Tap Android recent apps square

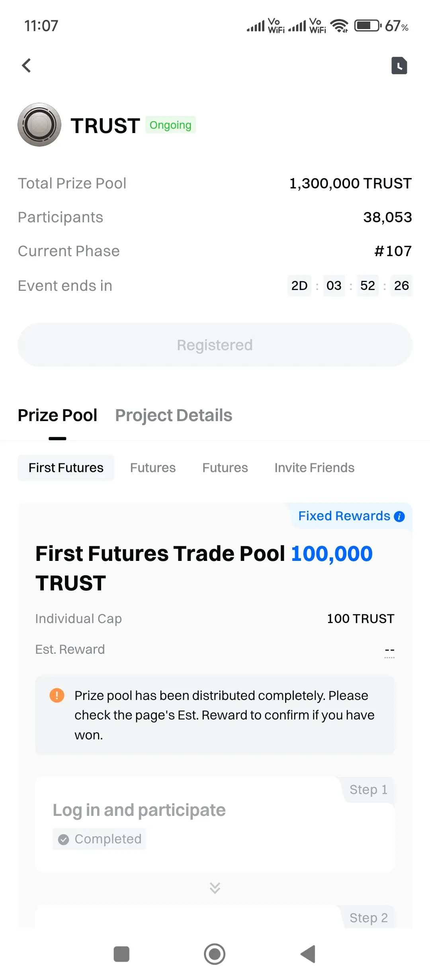pos(121,954)
